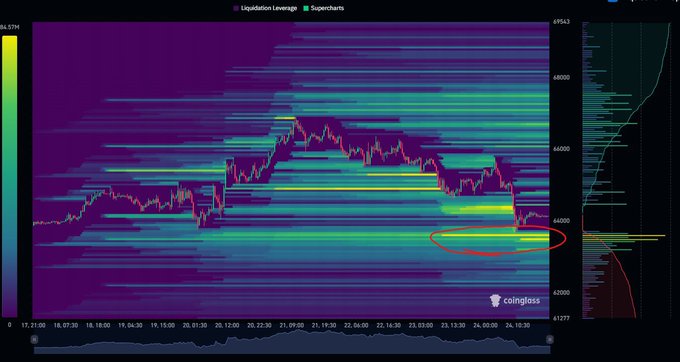
Task: Click the '20, 01:30' time axis label
Action: [195, 325]
